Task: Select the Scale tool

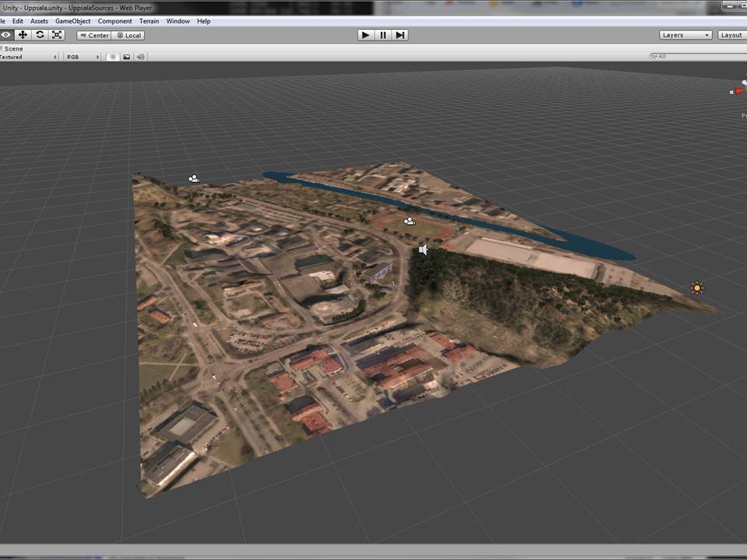Action: click(57, 35)
